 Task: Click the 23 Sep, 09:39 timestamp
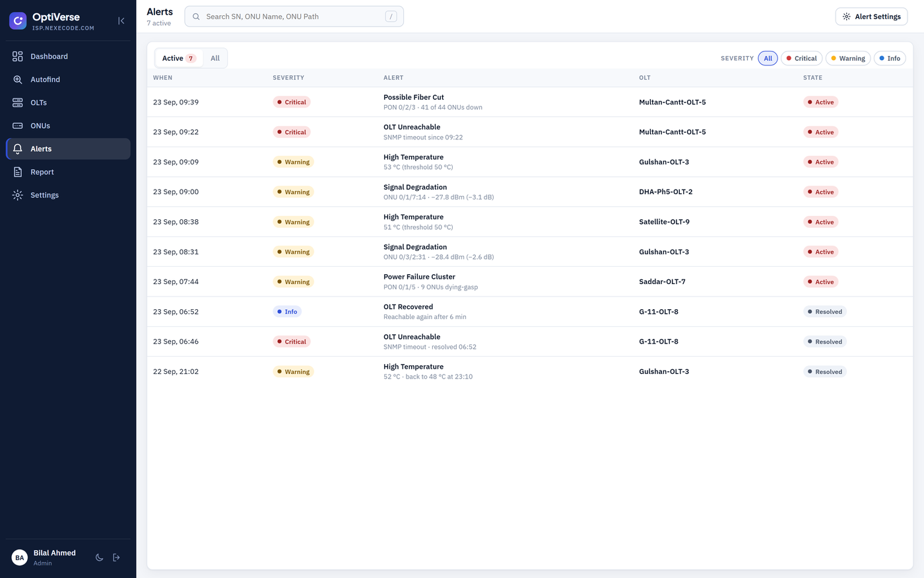(x=176, y=102)
